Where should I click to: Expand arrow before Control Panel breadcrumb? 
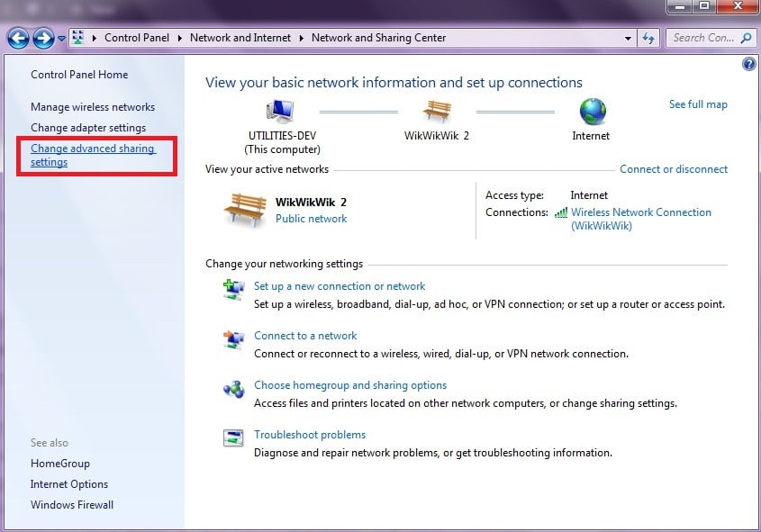click(95, 38)
